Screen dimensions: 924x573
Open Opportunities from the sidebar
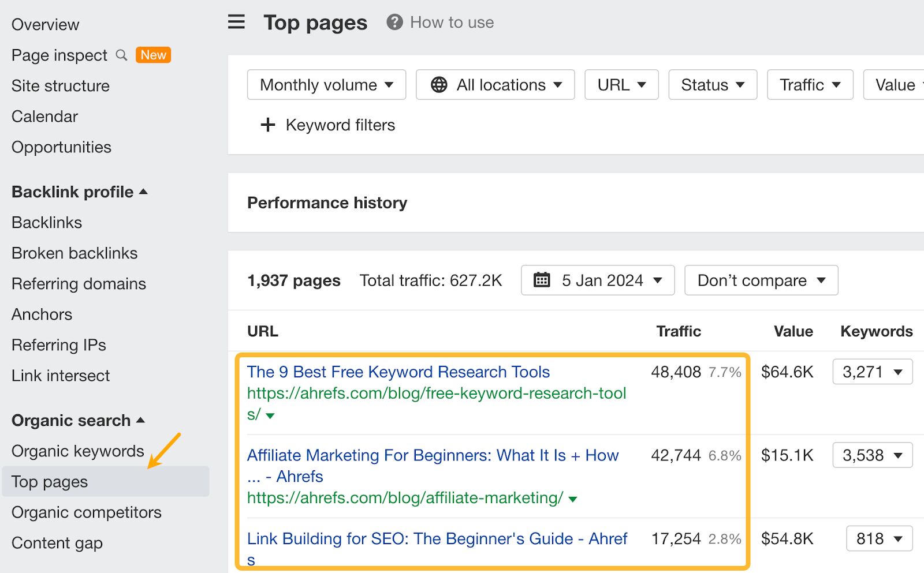point(61,147)
